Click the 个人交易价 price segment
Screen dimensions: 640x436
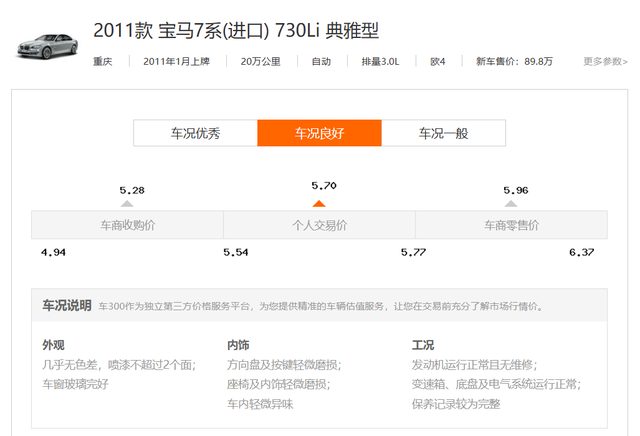tap(320, 225)
